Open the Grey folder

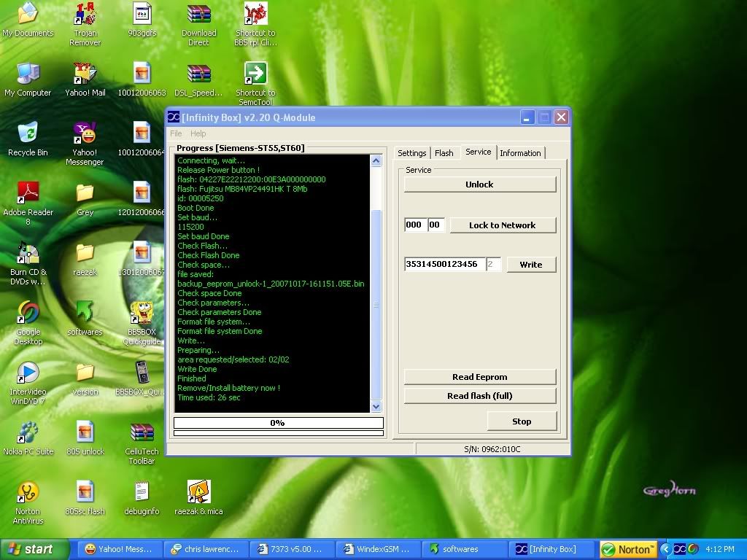[85, 199]
